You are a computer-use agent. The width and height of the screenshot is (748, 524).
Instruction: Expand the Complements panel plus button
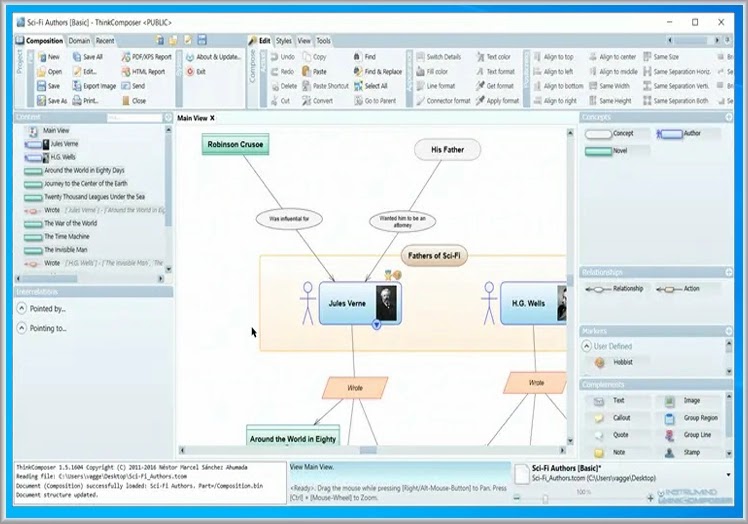click(728, 384)
